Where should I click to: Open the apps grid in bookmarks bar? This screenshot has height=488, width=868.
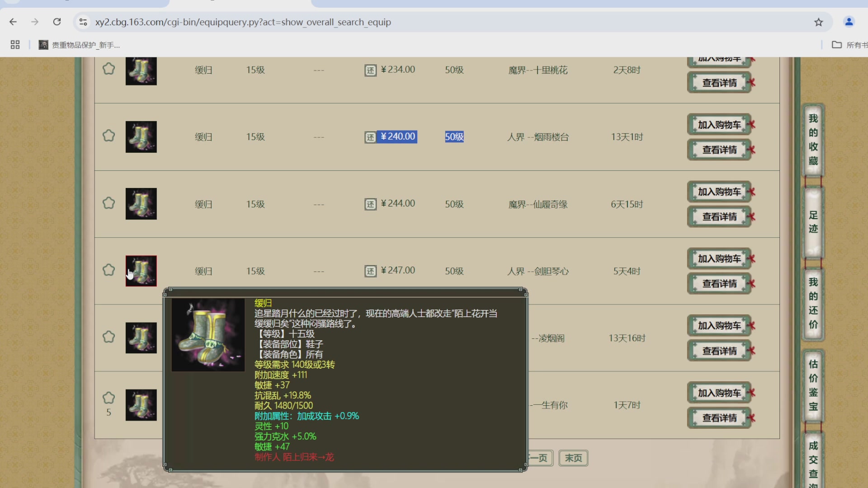tap(15, 45)
